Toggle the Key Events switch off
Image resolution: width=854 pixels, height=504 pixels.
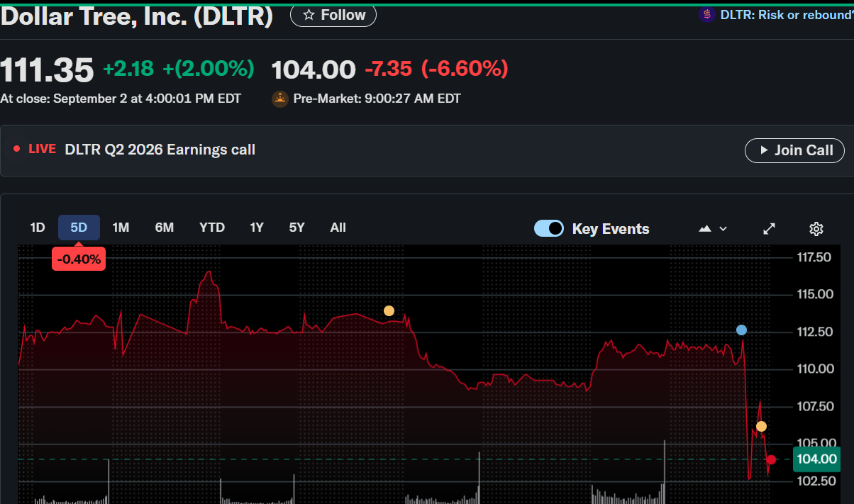pos(548,228)
